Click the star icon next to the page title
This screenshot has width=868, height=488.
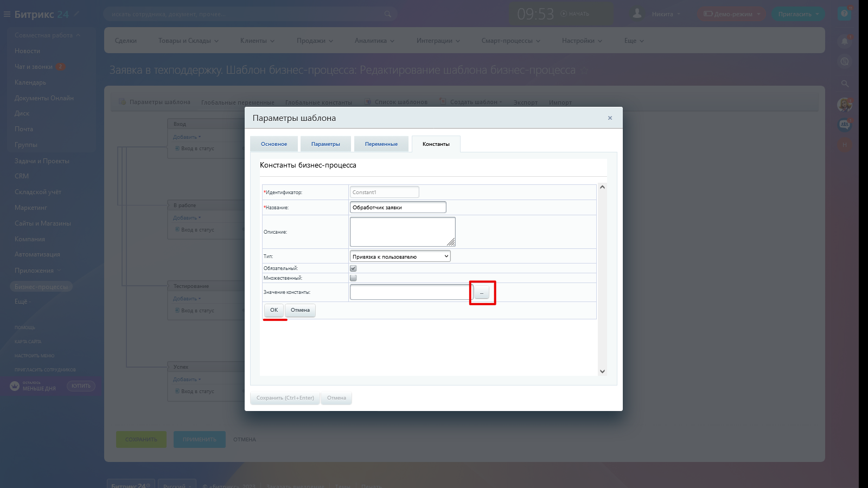pos(584,70)
